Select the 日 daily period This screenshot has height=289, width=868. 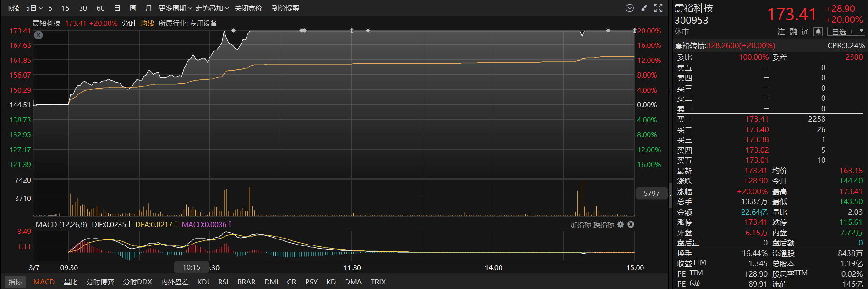pyautogui.click(x=117, y=8)
